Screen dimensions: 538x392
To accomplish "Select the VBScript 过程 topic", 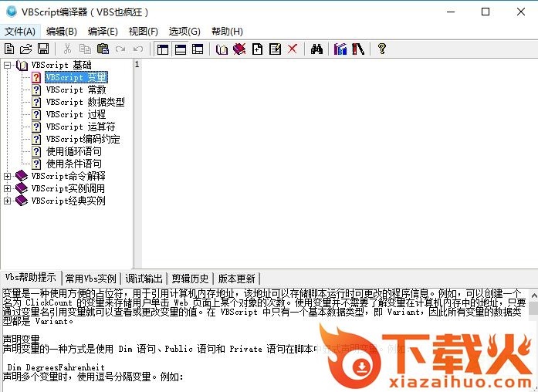I will click(x=76, y=114).
